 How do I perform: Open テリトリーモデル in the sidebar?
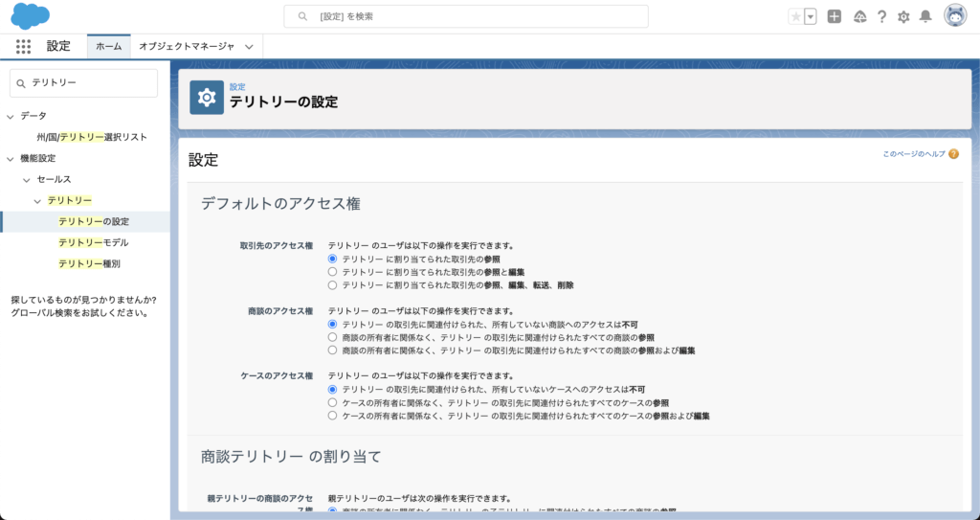click(x=94, y=243)
